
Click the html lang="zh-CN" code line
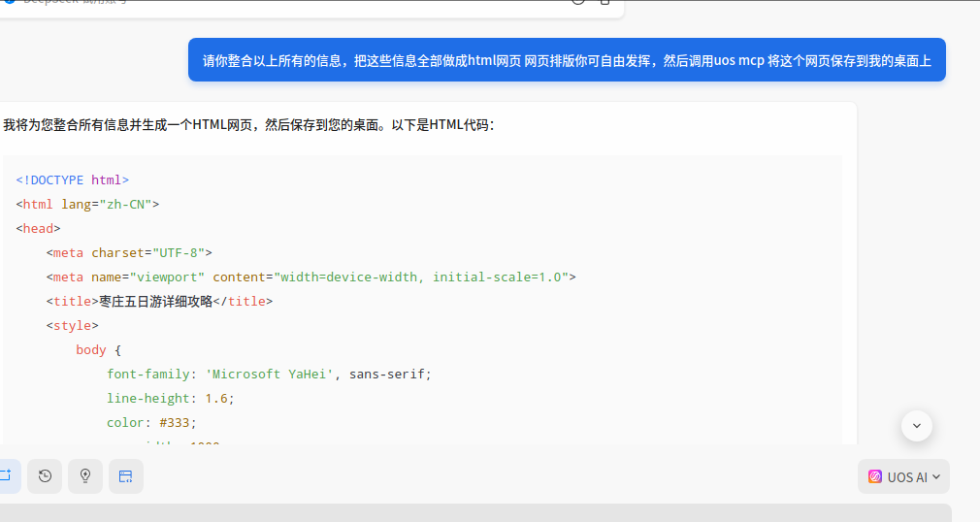coord(87,205)
